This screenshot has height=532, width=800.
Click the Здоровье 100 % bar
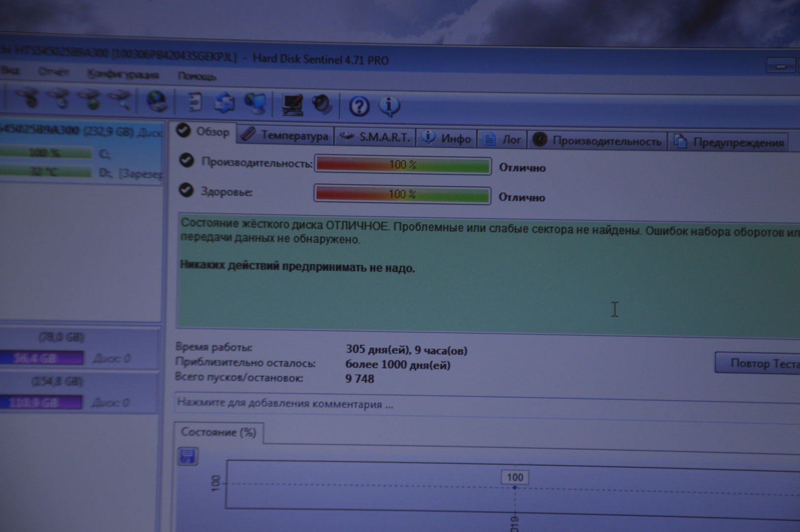pos(402,194)
